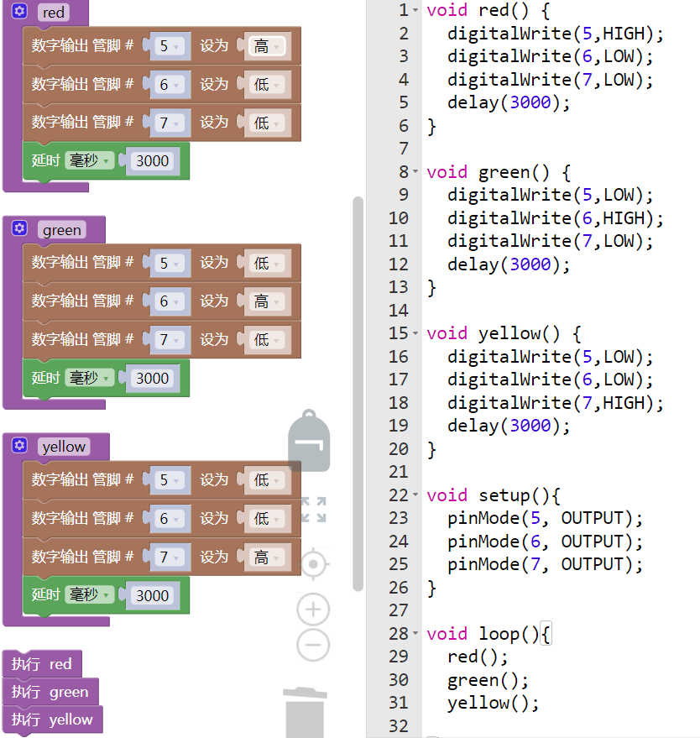Click code line digitalWrite(7,HIGH);
Image resolution: width=700 pixels, height=738 pixels.
[x=555, y=402]
